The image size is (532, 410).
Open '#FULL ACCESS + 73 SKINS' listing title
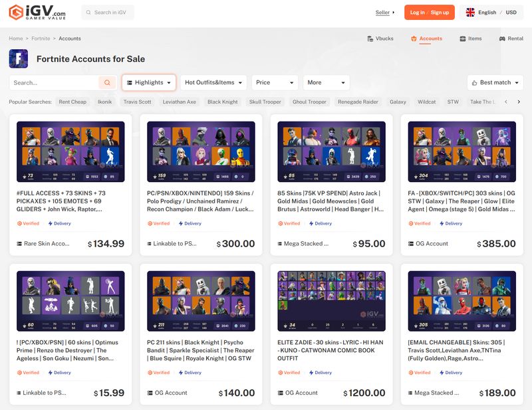[61, 201]
